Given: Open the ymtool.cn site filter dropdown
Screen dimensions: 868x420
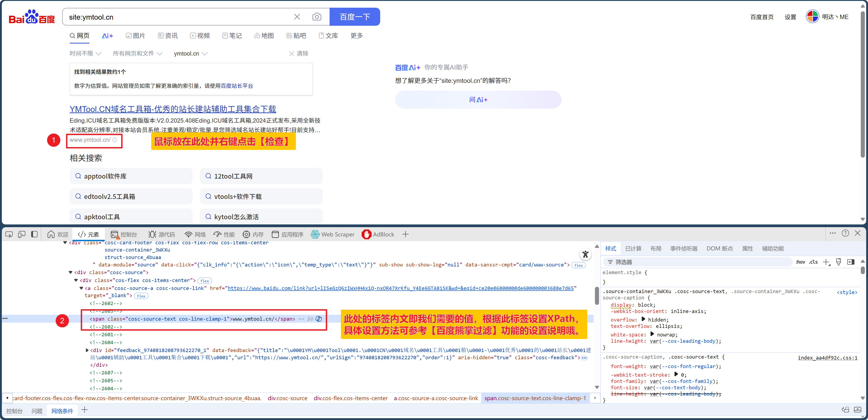Looking at the screenshot, I should tap(191, 54).
